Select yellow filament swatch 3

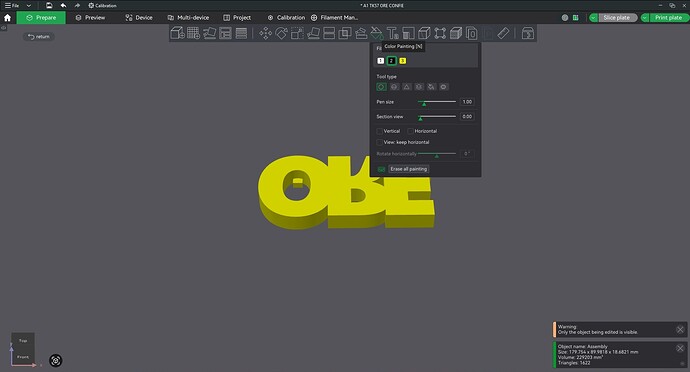tap(402, 61)
